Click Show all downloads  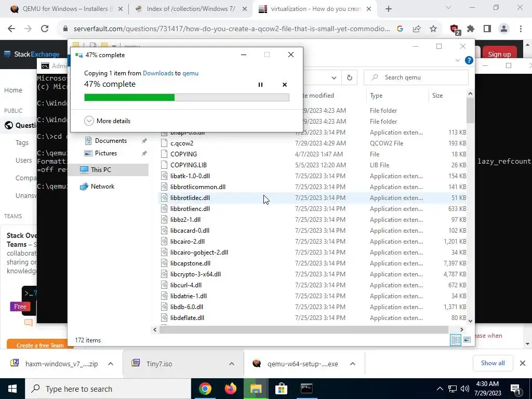493,363
